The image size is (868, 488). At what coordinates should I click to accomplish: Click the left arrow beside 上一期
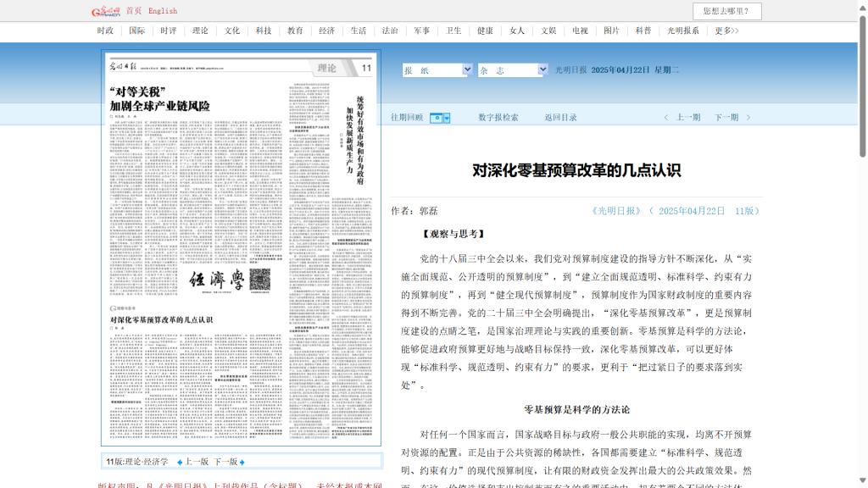pyautogui.click(x=666, y=118)
